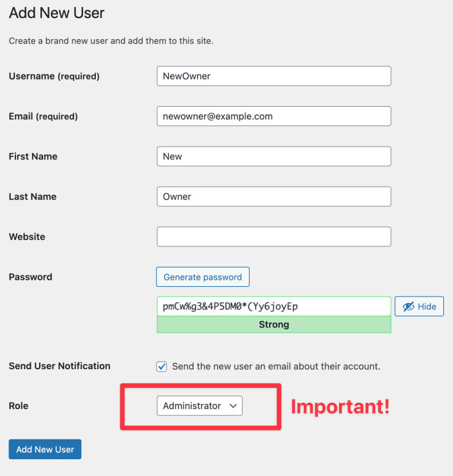
Task: Click into the Email input field
Action: (273, 116)
